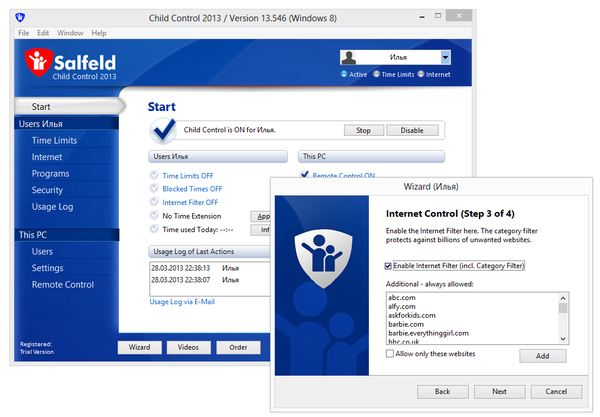600x417 pixels.
Task: Check Allow only these websites
Action: (390, 353)
